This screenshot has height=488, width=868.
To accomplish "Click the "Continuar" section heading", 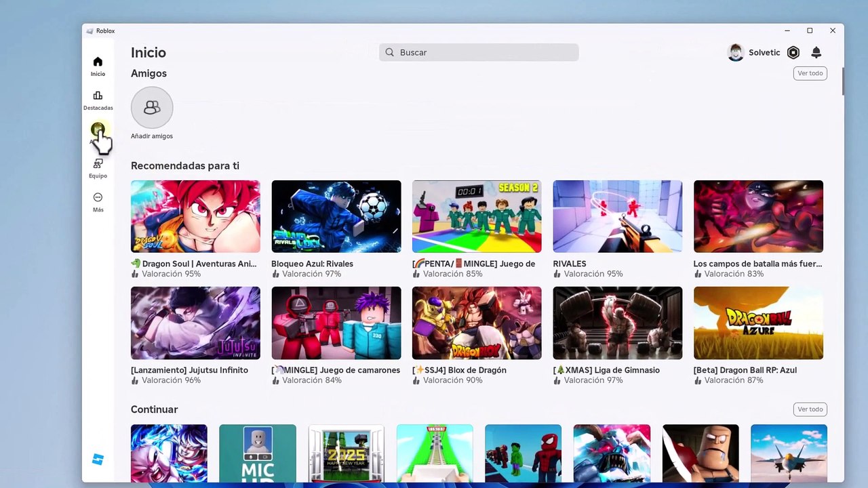I will [x=154, y=409].
